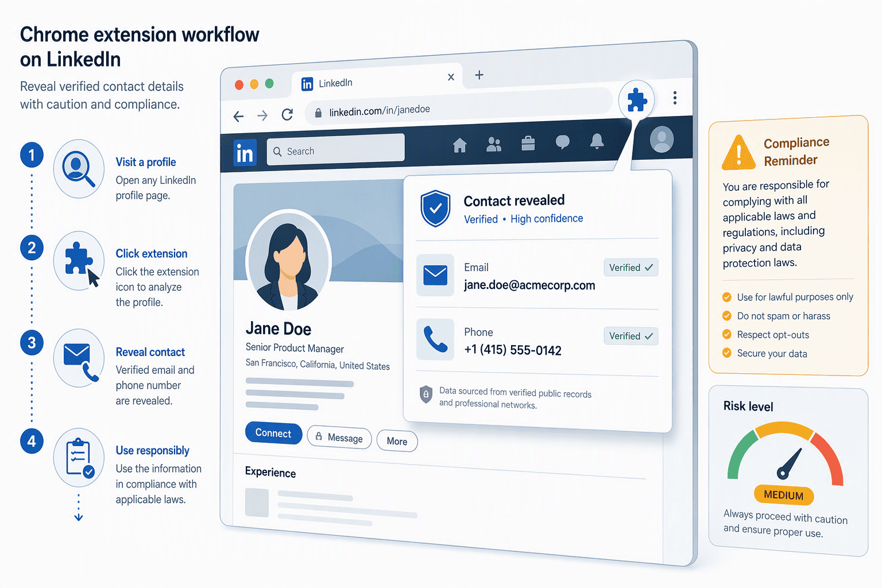Click the lock shield icon by data source note
882x588 pixels.
click(x=425, y=394)
